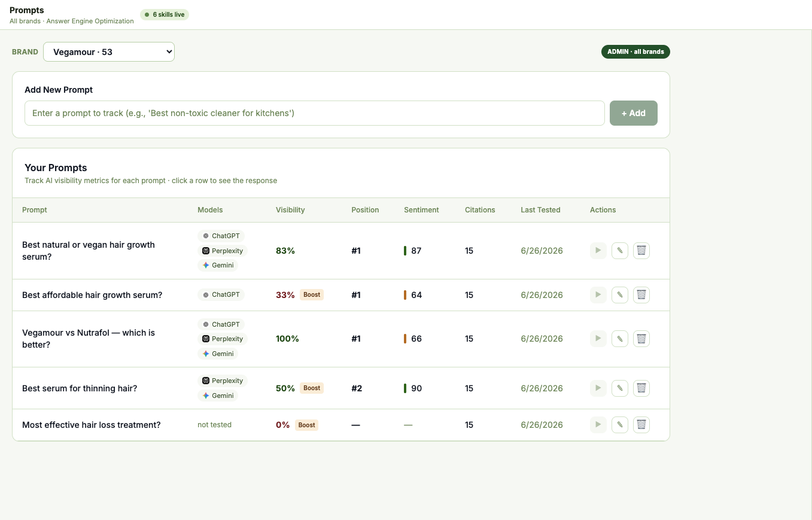Viewport: 812px width, 520px height.
Task: Click the 'Prompts' page title
Action: [x=27, y=10]
